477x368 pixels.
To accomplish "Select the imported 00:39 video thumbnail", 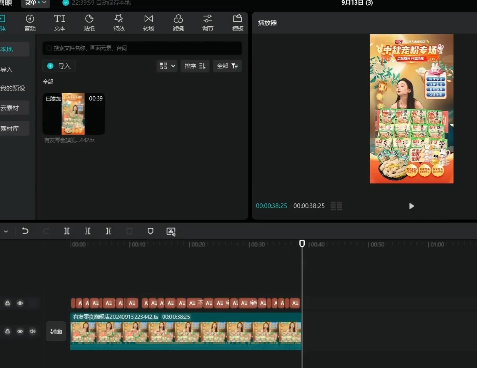I will [74, 114].
